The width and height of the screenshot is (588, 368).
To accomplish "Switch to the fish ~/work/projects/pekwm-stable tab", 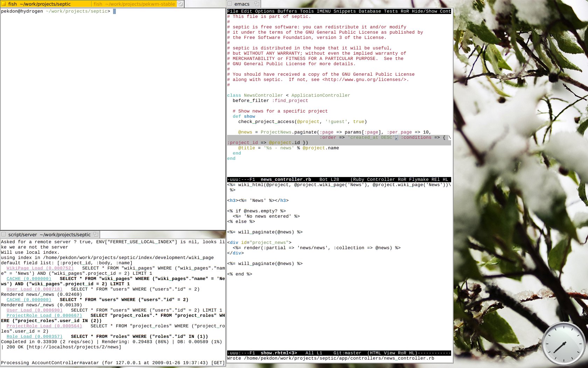I will pos(134,4).
